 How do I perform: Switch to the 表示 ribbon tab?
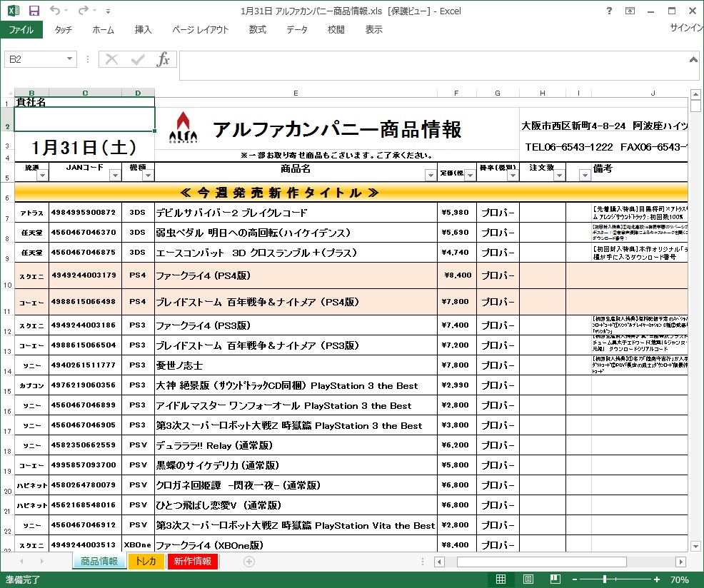[x=373, y=30]
